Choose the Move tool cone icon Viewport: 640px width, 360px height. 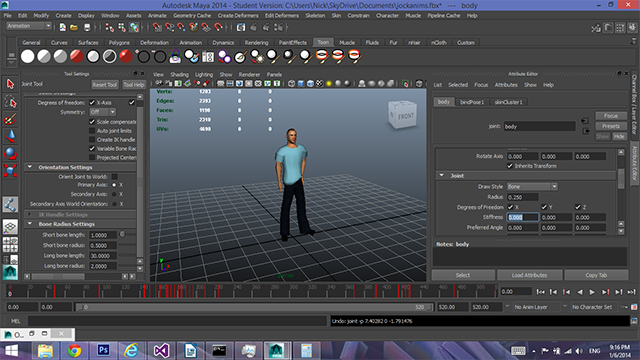click(10, 136)
